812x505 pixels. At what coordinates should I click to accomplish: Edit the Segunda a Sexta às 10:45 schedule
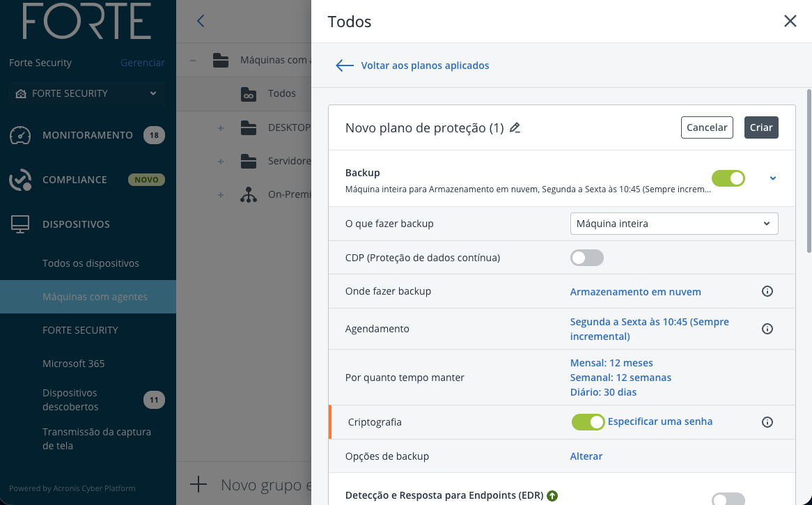(650, 329)
